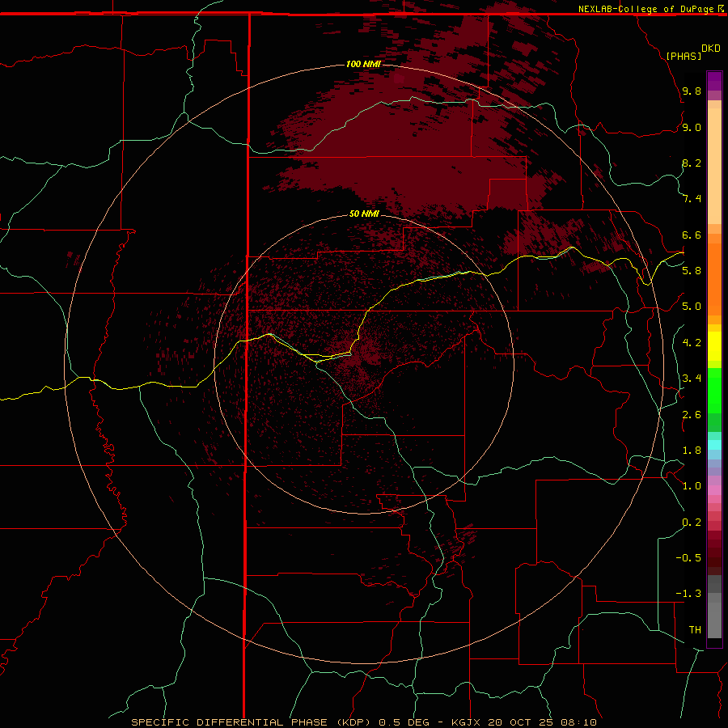Click the [PHAS] units label
This screenshot has height=728, width=728.
click(684, 56)
